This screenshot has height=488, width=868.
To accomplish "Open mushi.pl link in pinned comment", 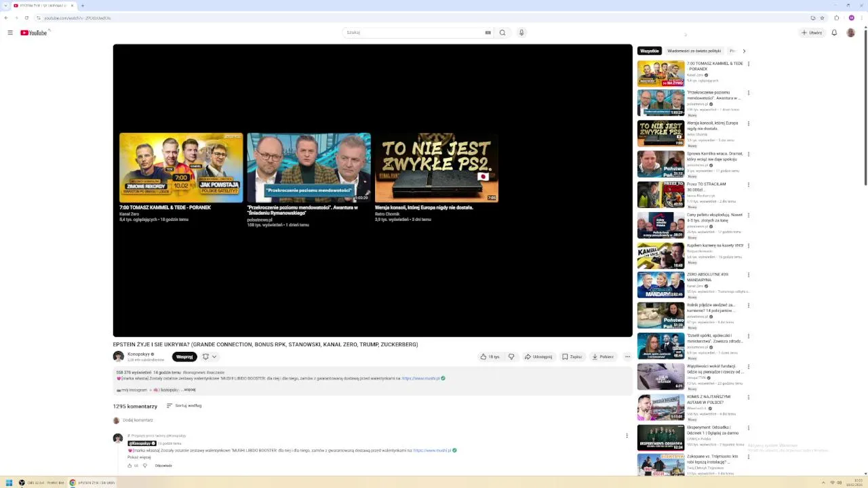I will click(x=432, y=451).
